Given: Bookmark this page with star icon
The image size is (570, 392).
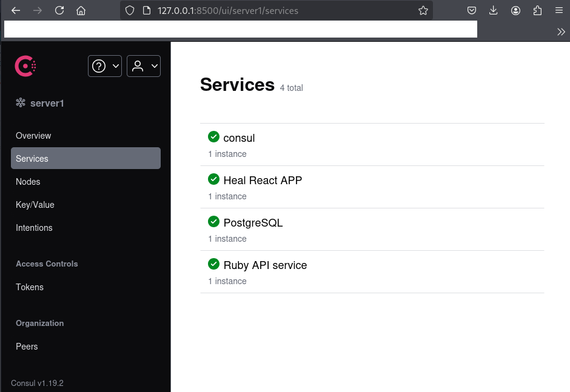Looking at the screenshot, I should click(x=423, y=10).
